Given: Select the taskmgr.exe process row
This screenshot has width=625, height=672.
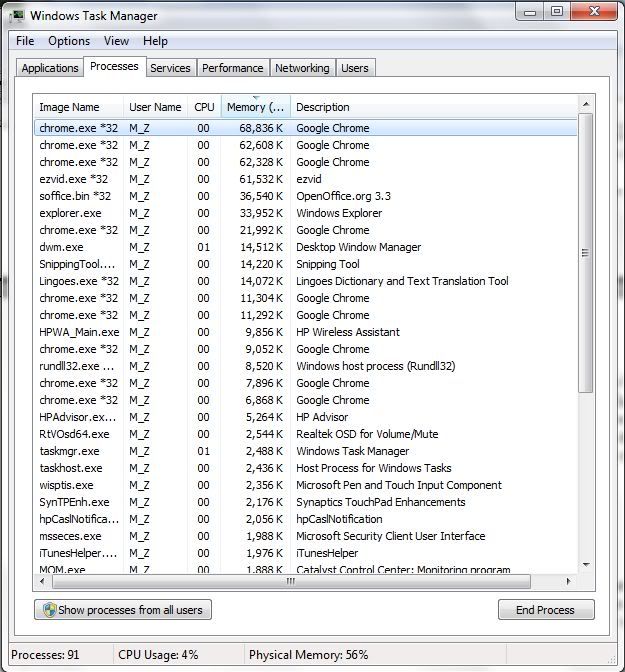Looking at the screenshot, I should coord(305,451).
